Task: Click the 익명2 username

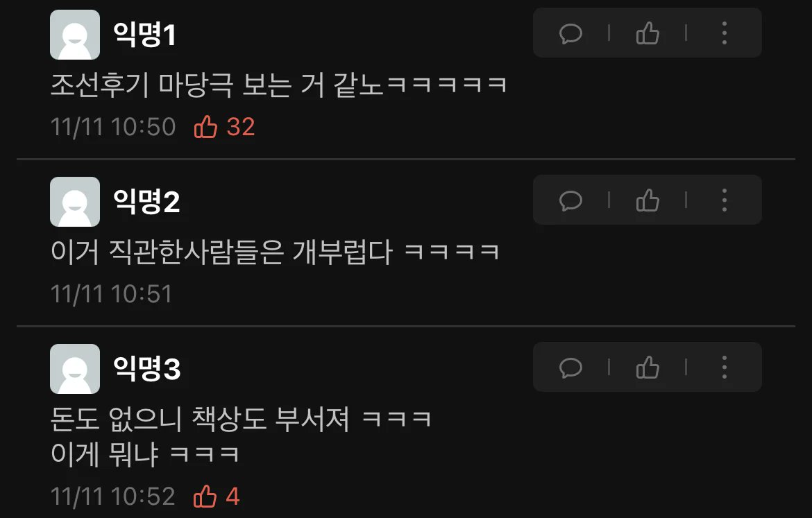Action: coord(146,202)
